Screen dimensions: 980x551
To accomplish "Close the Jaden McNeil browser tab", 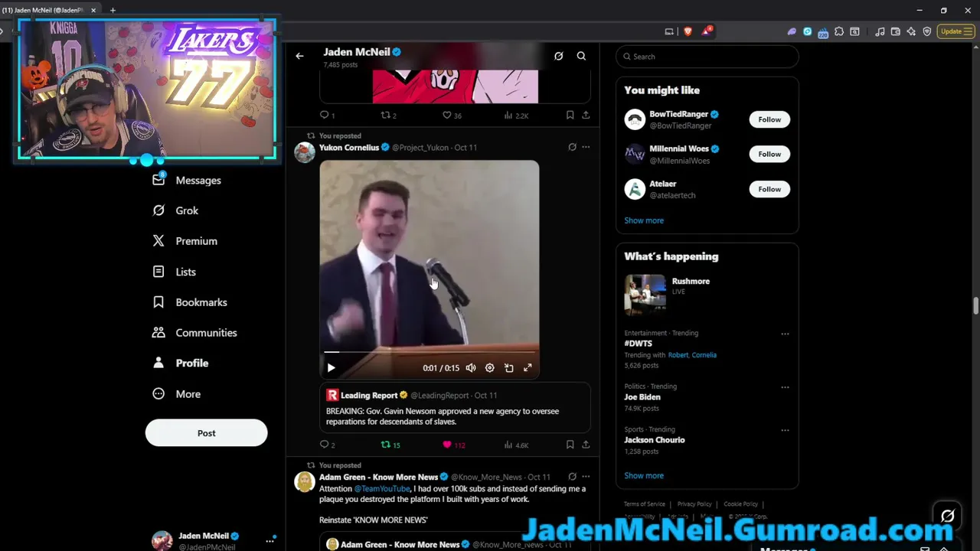I will [93, 10].
